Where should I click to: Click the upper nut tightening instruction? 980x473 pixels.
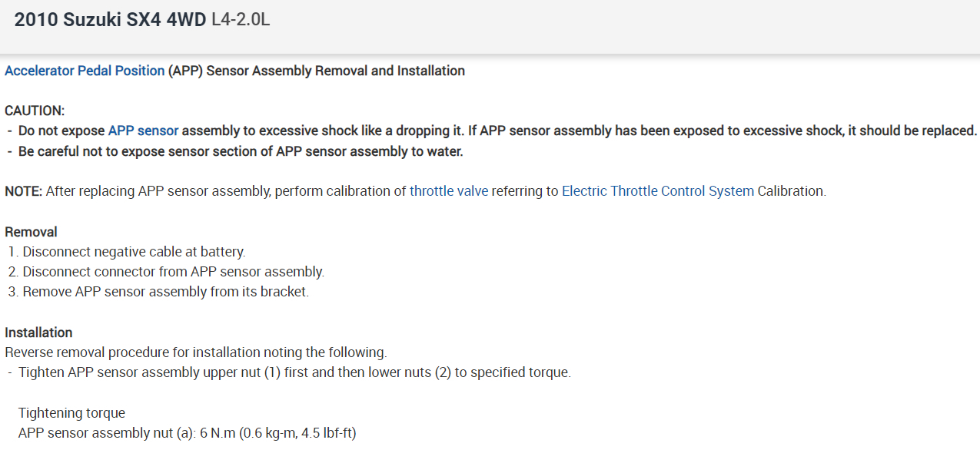point(294,372)
